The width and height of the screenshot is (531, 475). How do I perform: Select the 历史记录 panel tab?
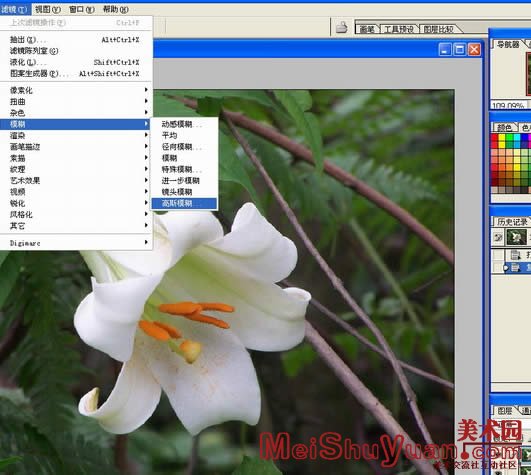point(512,222)
